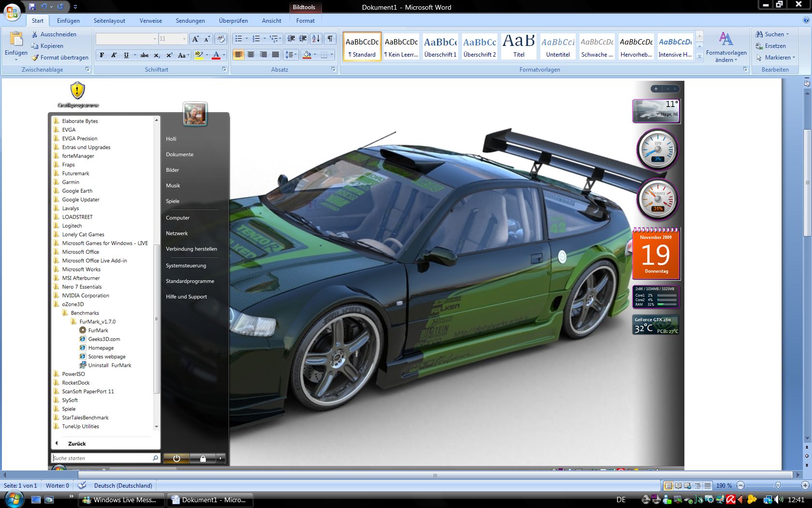
Task: Switch to the Sendungen tab
Action: [190, 21]
